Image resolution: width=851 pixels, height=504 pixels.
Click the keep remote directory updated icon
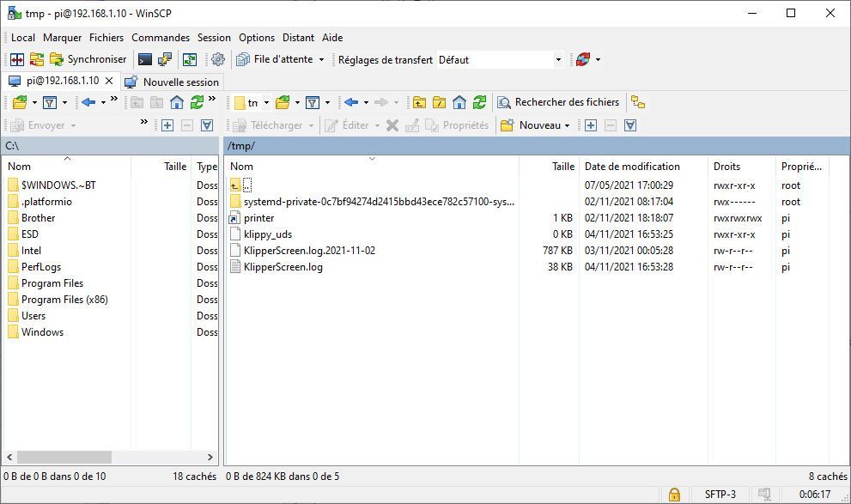(x=190, y=60)
